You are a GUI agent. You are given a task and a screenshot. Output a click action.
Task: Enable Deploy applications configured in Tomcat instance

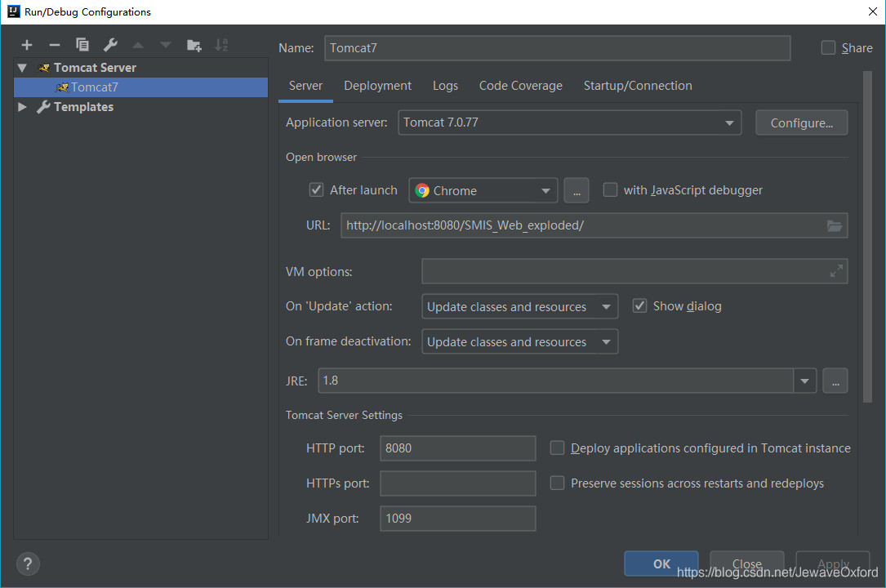557,448
